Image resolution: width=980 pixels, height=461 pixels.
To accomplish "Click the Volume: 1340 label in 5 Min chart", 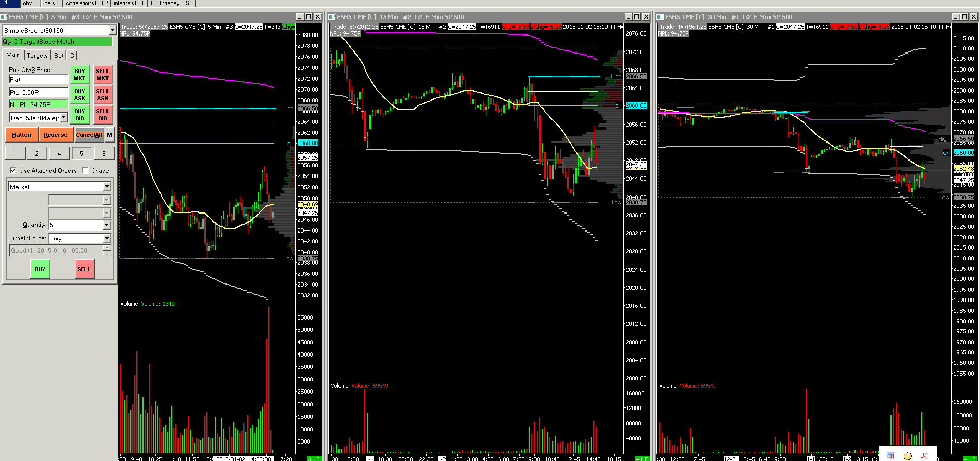I will [158, 304].
